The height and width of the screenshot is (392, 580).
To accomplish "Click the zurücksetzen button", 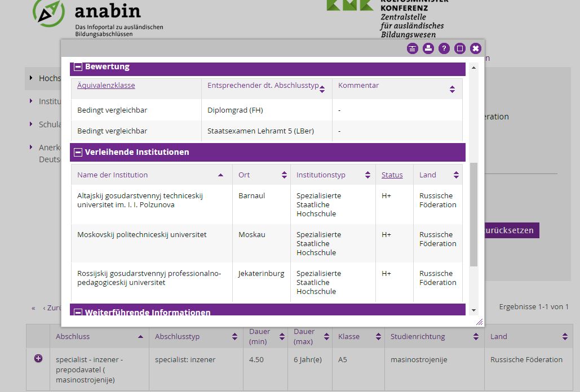I will pyautogui.click(x=512, y=230).
